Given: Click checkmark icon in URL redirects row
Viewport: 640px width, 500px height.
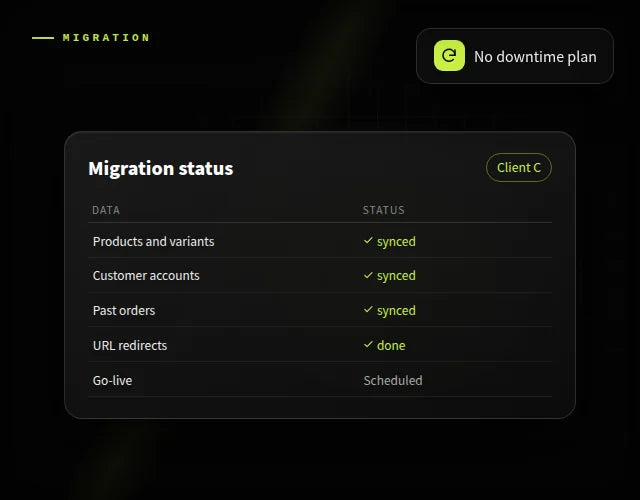Looking at the screenshot, I should click(x=368, y=344).
